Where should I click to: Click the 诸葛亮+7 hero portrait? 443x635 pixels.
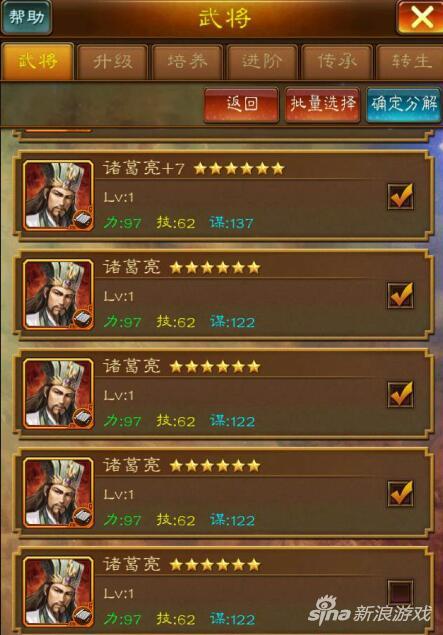point(58,196)
